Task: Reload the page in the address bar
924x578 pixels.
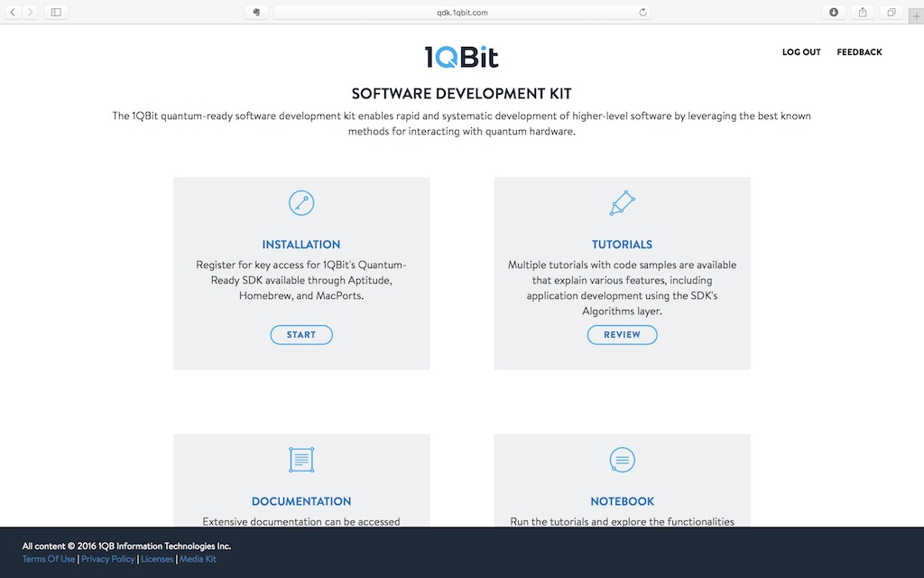Action: [642, 13]
